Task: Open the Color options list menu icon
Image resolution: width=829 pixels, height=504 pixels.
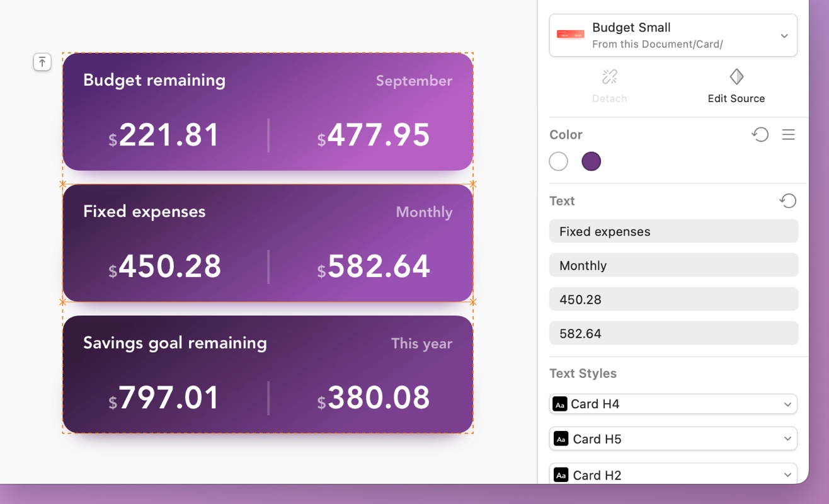Action: coord(788,134)
